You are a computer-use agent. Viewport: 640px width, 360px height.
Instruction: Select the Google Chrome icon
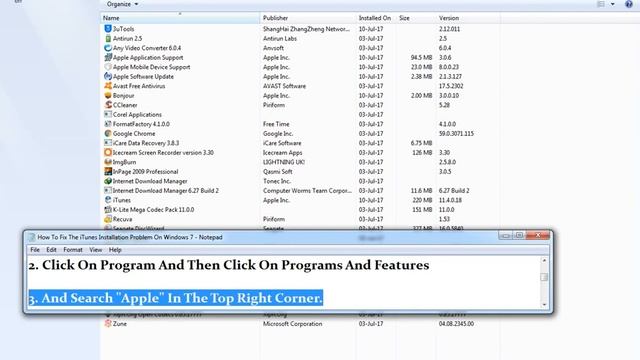point(108,133)
